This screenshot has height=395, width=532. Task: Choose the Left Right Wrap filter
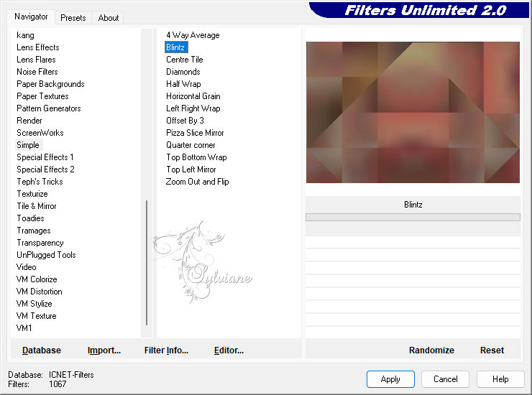tap(193, 108)
